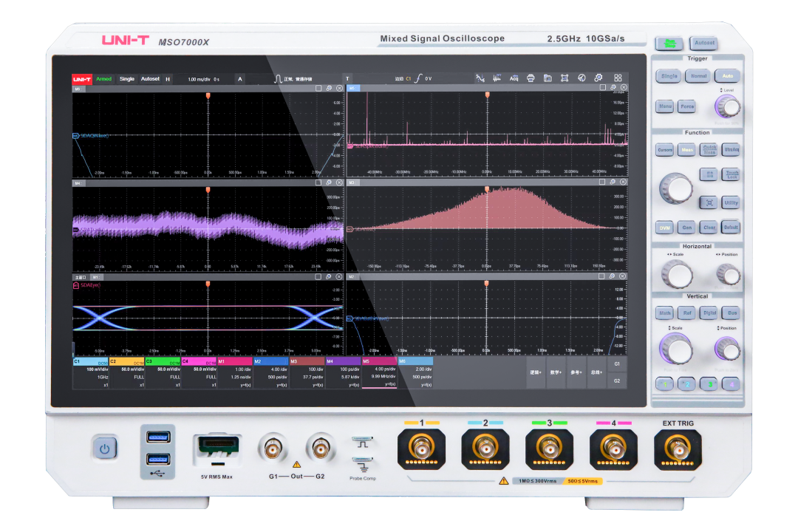The height and width of the screenshot is (532, 798).
Task: Close the M3 histogram window
Action: (623, 182)
